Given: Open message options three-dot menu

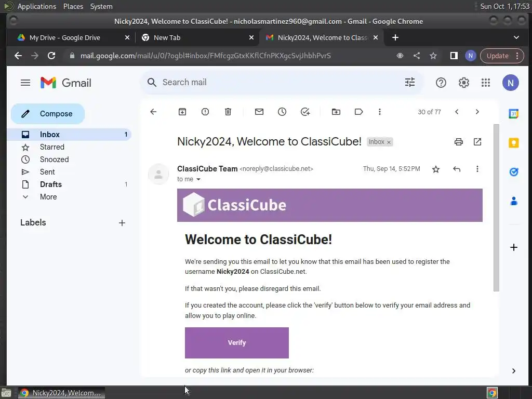Looking at the screenshot, I should click(477, 169).
